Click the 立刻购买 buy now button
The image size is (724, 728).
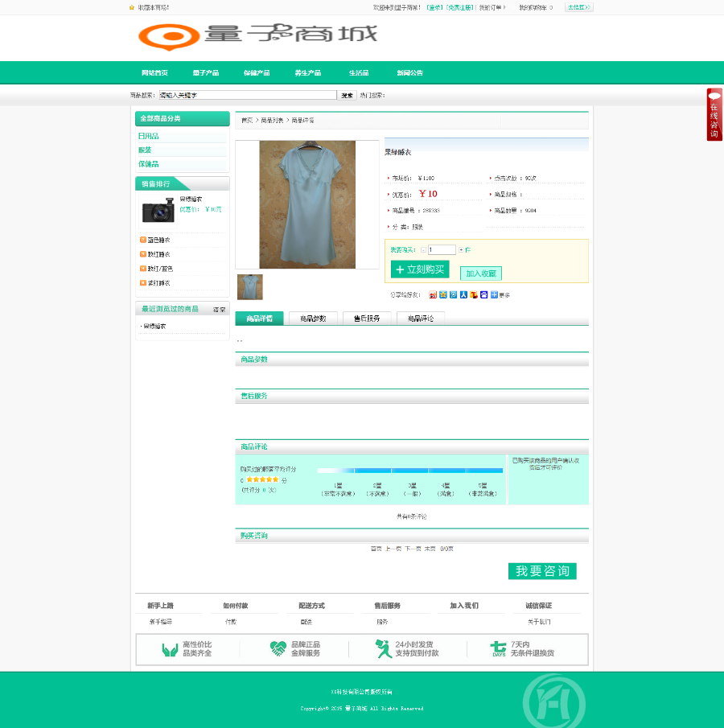click(x=420, y=269)
